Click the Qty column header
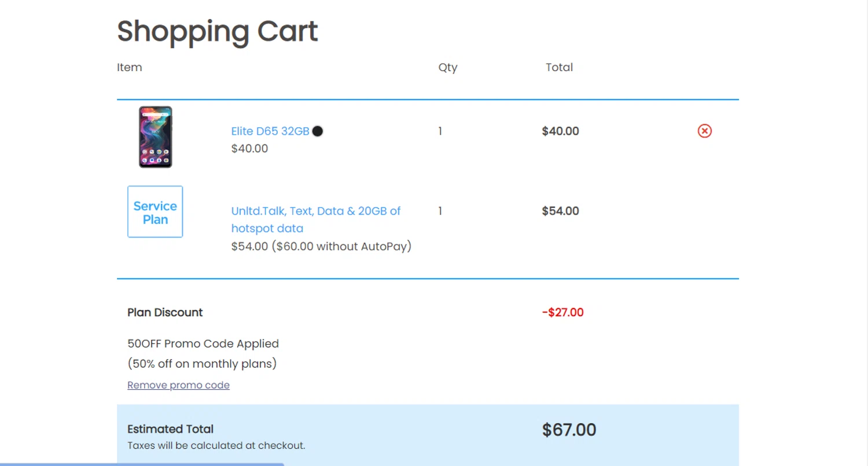868x466 pixels. pyautogui.click(x=447, y=67)
